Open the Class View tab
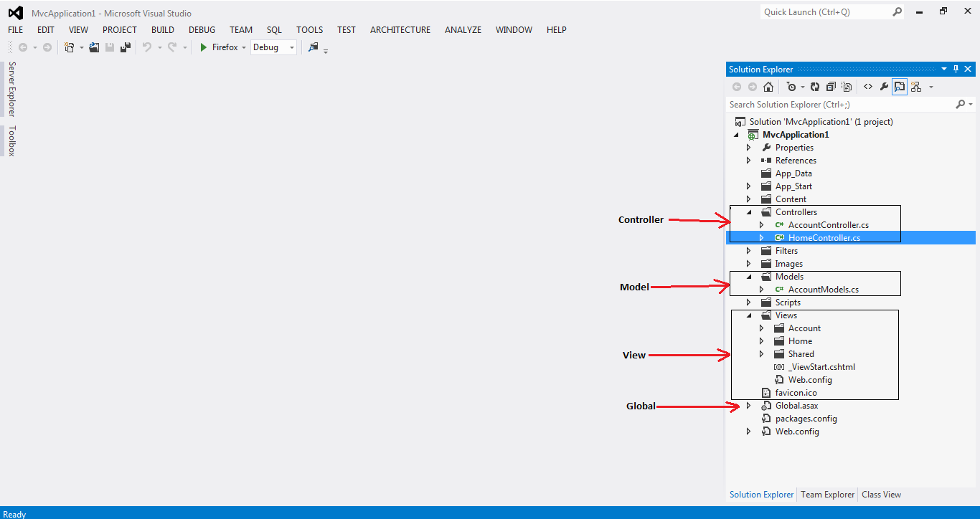 880,494
